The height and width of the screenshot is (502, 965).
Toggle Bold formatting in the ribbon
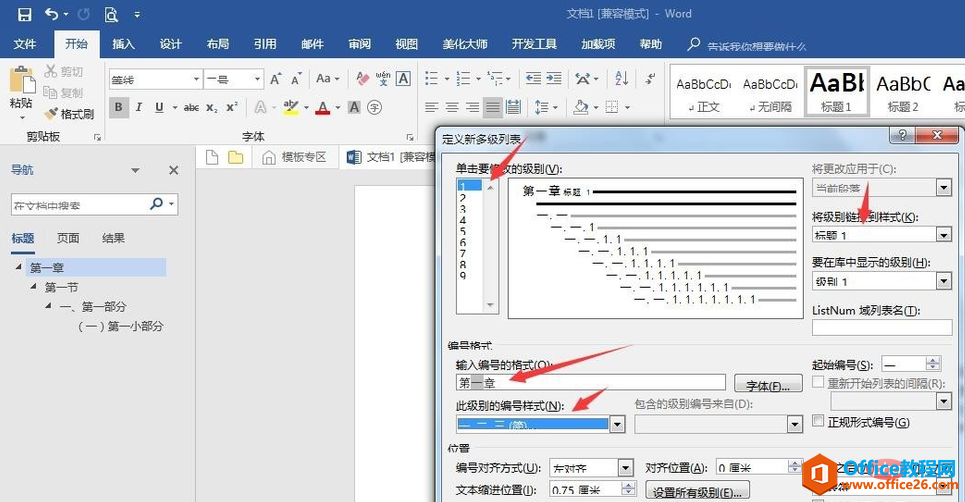(119, 107)
